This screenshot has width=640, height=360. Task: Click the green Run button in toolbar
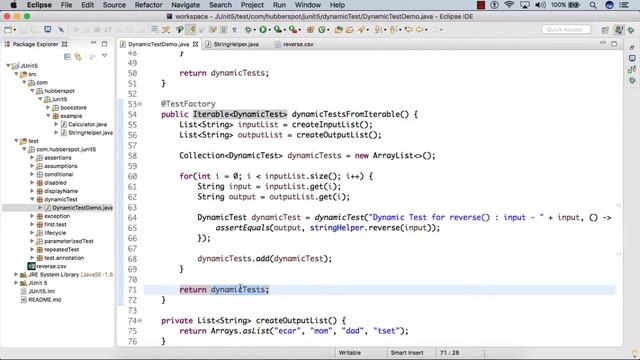pyautogui.click(x=263, y=29)
